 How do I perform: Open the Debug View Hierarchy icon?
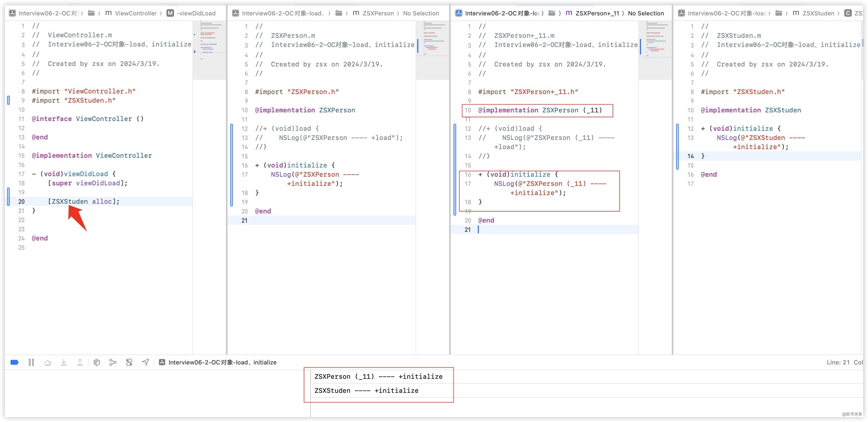97,362
